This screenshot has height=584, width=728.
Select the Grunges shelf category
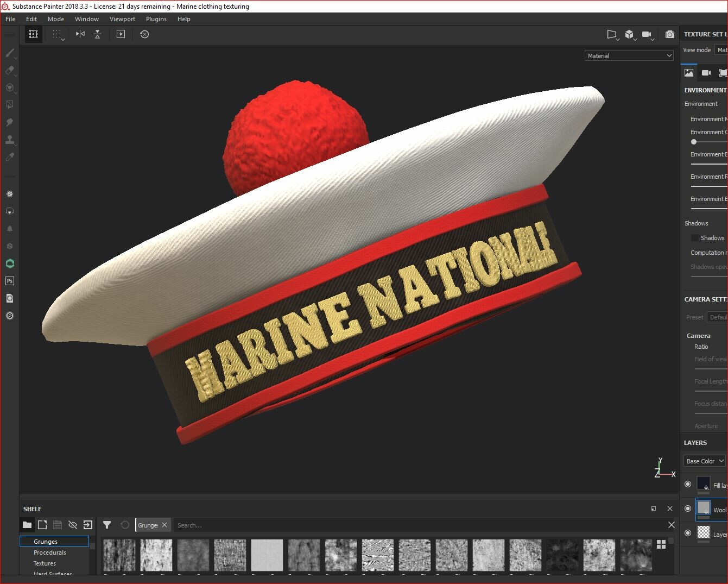pos(54,542)
